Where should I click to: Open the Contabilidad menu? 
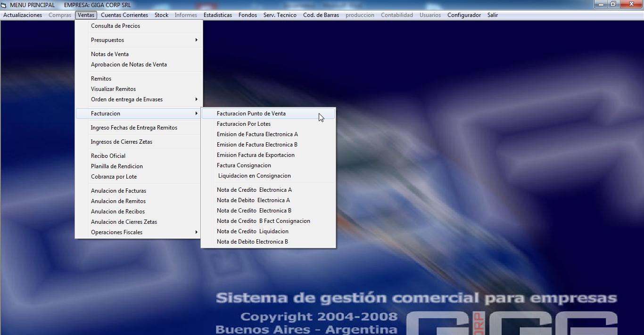coord(397,15)
